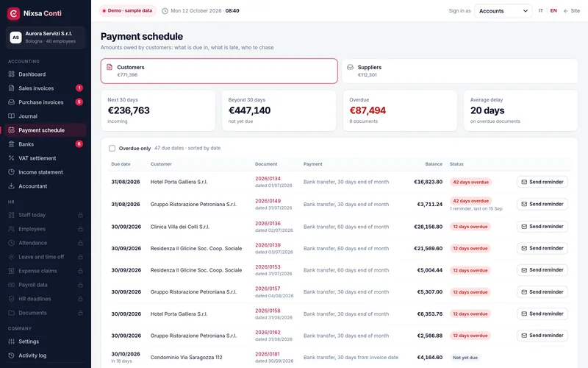The image size is (588, 368).
Task: Send reminder for document 2026/0139
Action: click(x=542, y=248)
